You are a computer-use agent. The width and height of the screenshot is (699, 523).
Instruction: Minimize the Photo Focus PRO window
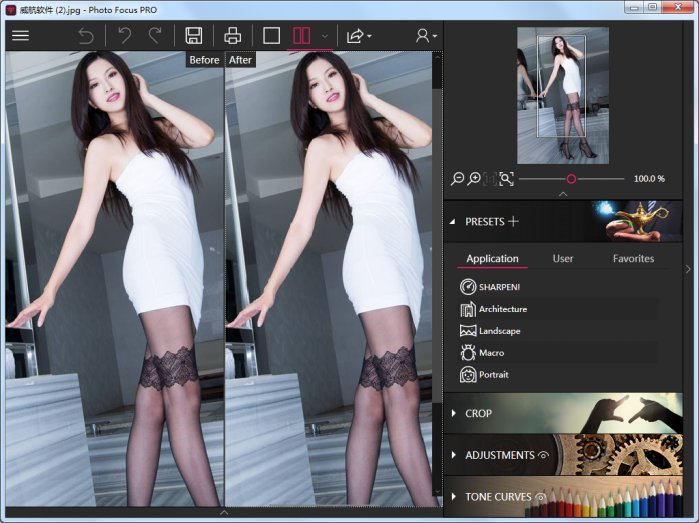tap(634, 7)
